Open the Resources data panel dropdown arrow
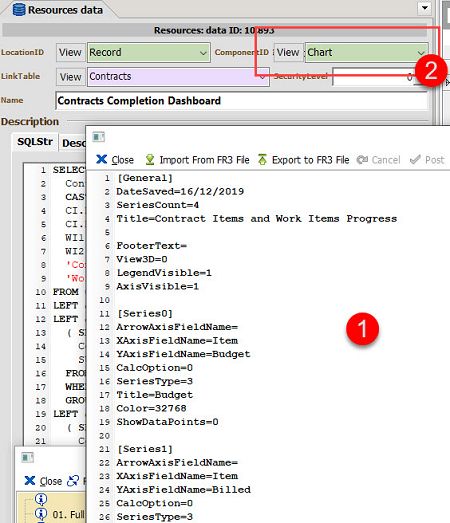This screenshot has width=450, height=523. point(425,8)
